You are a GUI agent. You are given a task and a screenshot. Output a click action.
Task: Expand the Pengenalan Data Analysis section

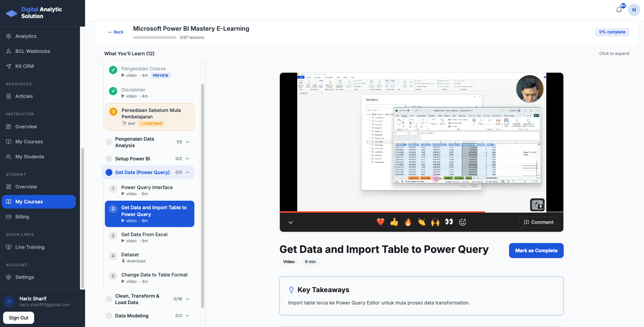[x=188, y=142]
